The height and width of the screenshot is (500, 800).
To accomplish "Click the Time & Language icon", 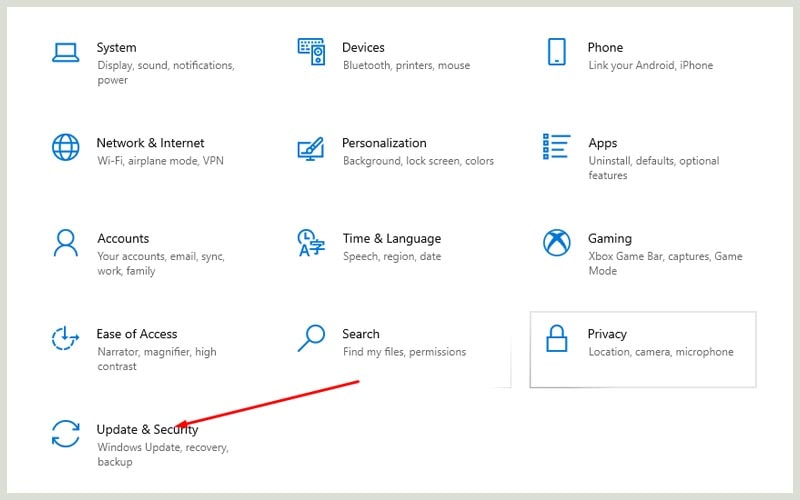I will pyautogui.click(x=311, y=243).
